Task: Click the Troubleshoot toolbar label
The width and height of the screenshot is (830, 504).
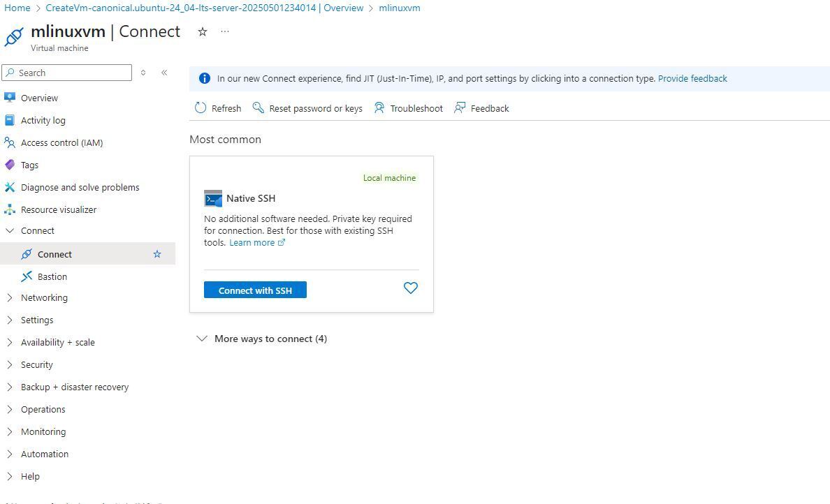Action: 416,108
